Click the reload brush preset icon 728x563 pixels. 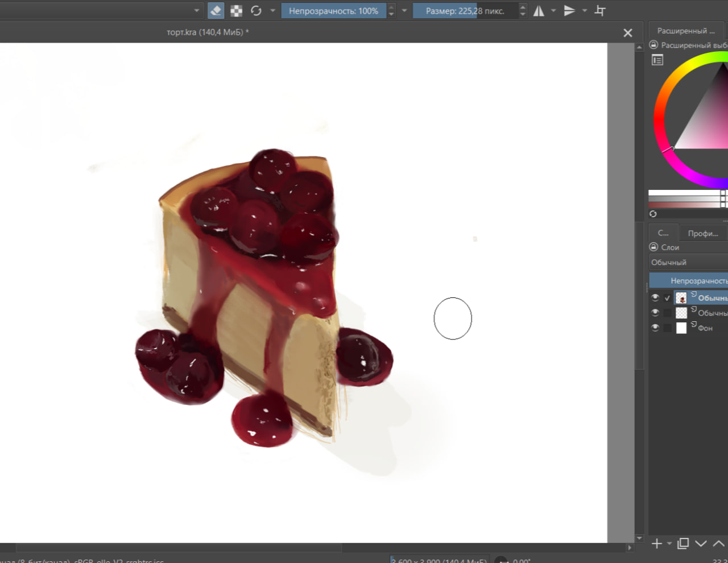[x=256, y=11]
